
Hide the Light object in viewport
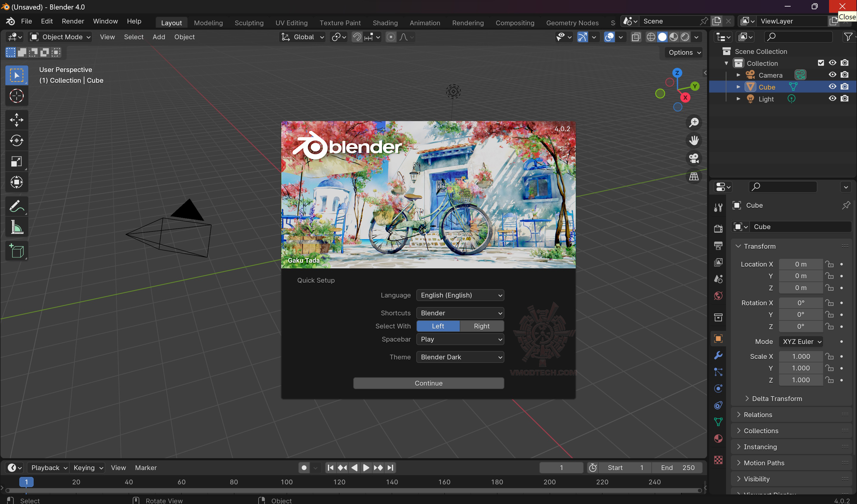point(832,98)
